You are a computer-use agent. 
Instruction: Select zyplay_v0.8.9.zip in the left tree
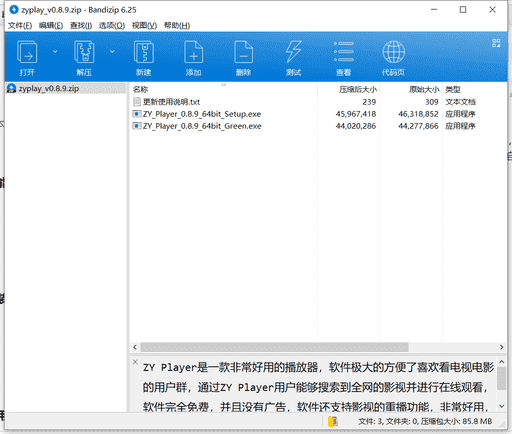click(x=49, y=89)
